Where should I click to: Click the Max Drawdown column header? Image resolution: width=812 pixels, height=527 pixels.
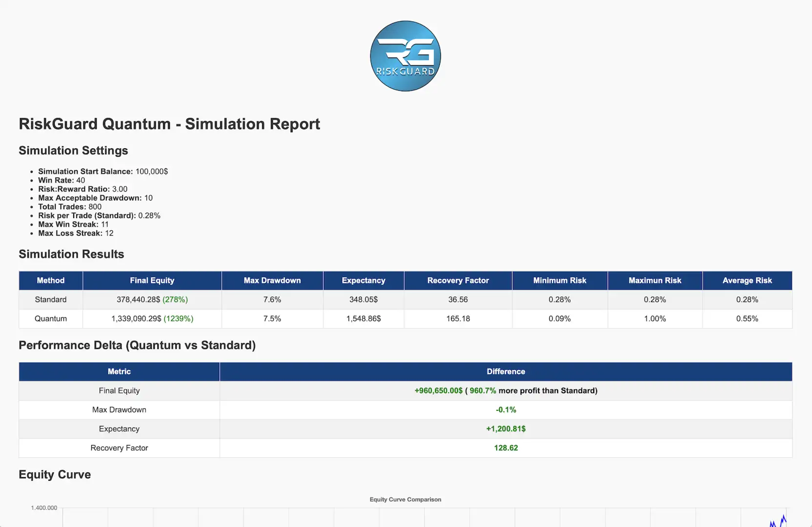pyautogui.click(x=272, y=280)
